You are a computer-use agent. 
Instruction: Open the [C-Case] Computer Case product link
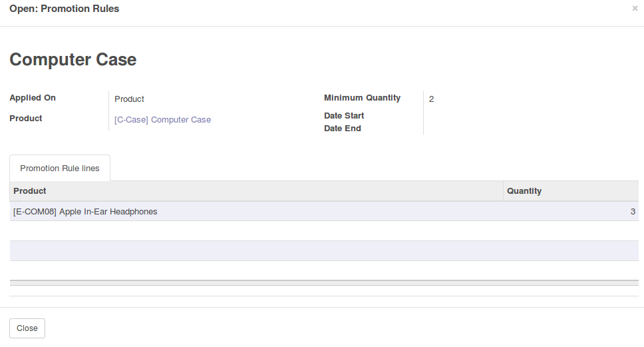[x=162, y=120]
